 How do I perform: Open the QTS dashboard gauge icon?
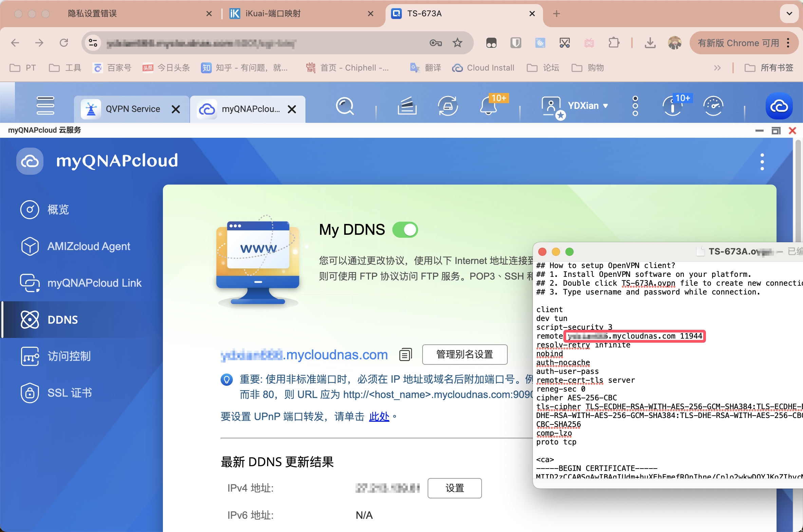pos(713,106)
